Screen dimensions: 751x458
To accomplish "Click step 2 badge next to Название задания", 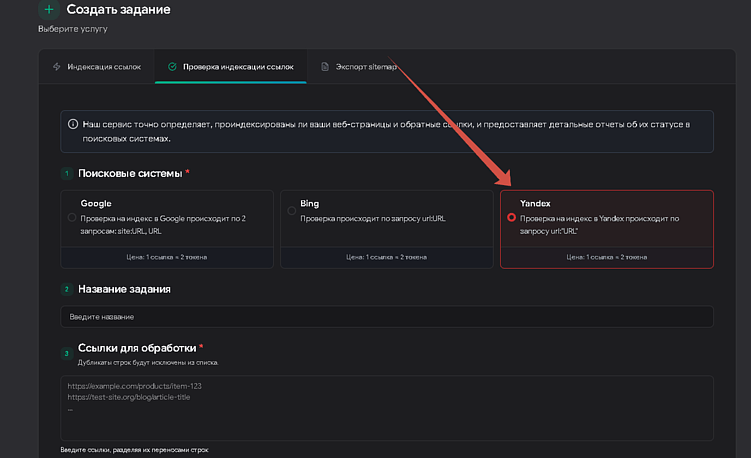I will coord(66,289).
